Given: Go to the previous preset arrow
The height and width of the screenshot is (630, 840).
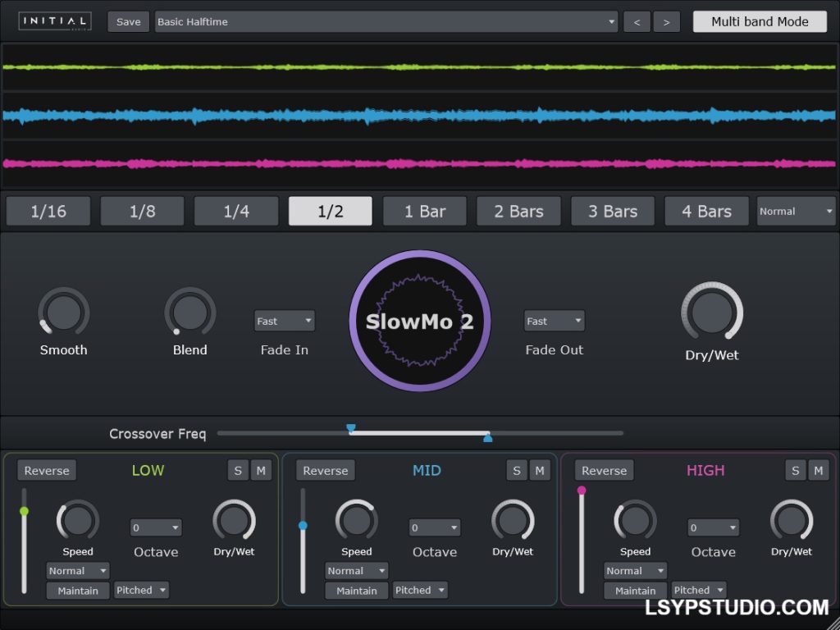Looking at the screenshot, I should [x=637, y=22].
